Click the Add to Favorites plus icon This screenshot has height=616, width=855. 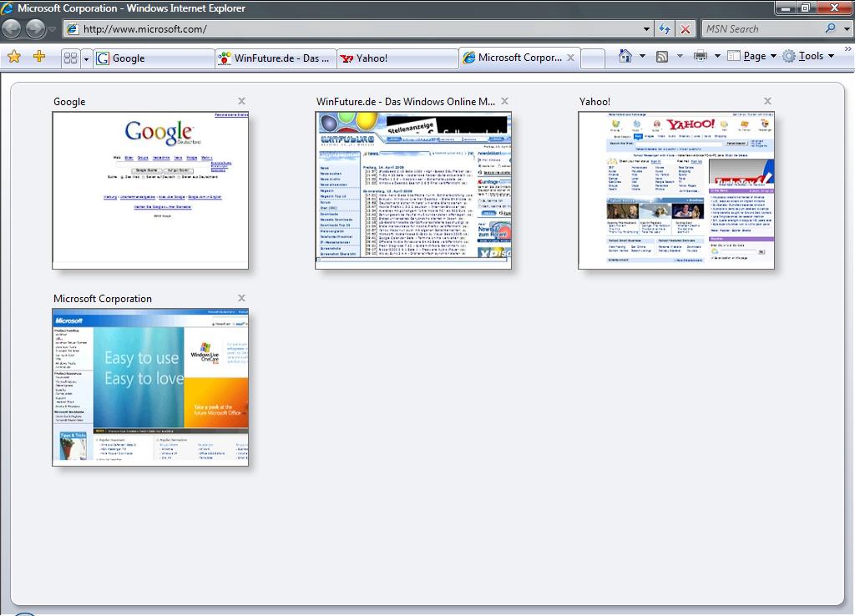point(39,57)
